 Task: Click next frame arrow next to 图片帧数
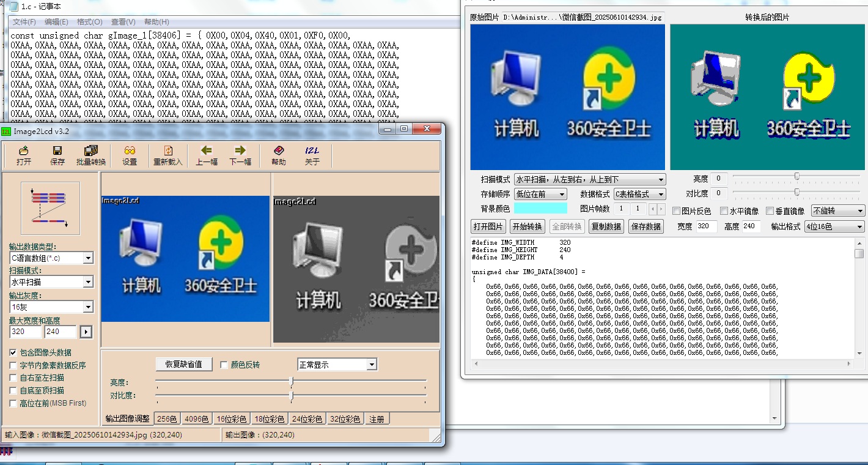[x=661, y=209]
